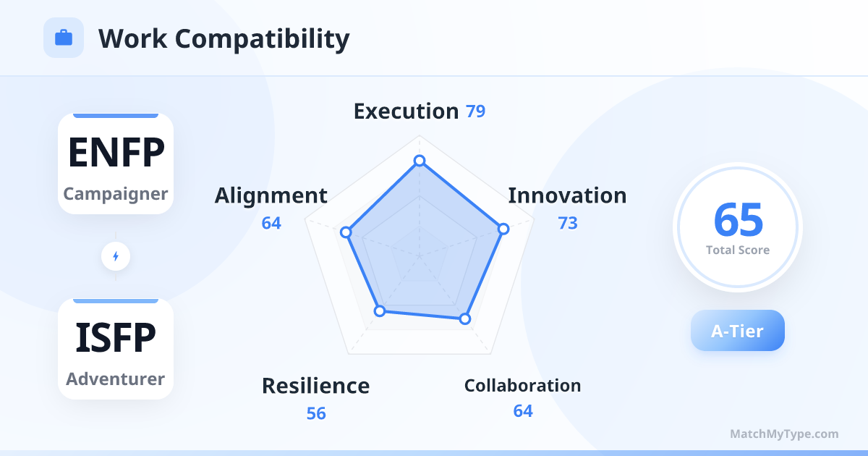Click the A-Tier badge button
The width and height of the screenshot is (868, 456).
pyautogui.click(x=737, y=331)
